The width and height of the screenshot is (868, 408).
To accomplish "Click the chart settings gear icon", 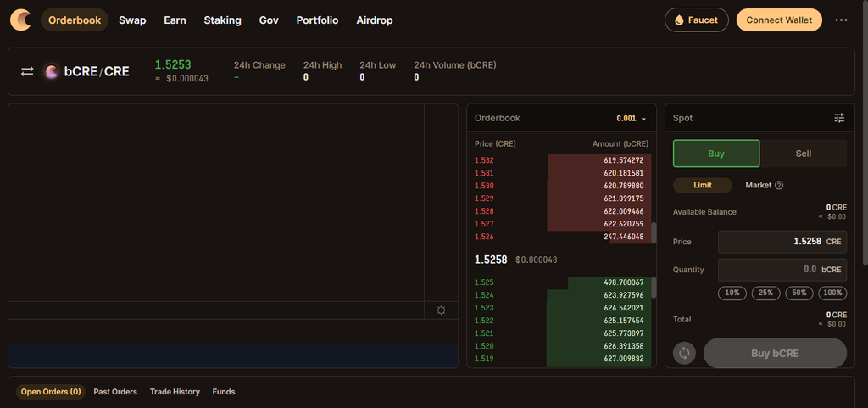I will pos(441,310).
